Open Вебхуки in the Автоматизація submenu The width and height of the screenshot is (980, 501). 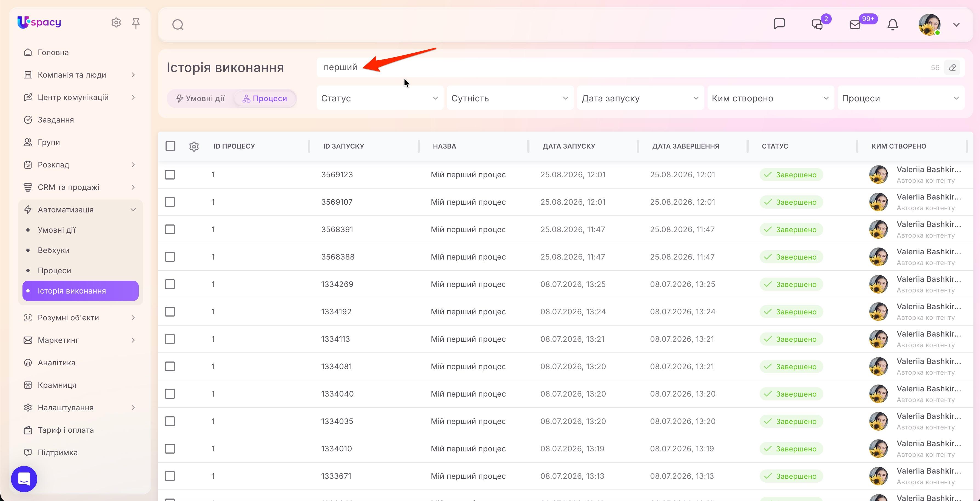tap(54, 250)
